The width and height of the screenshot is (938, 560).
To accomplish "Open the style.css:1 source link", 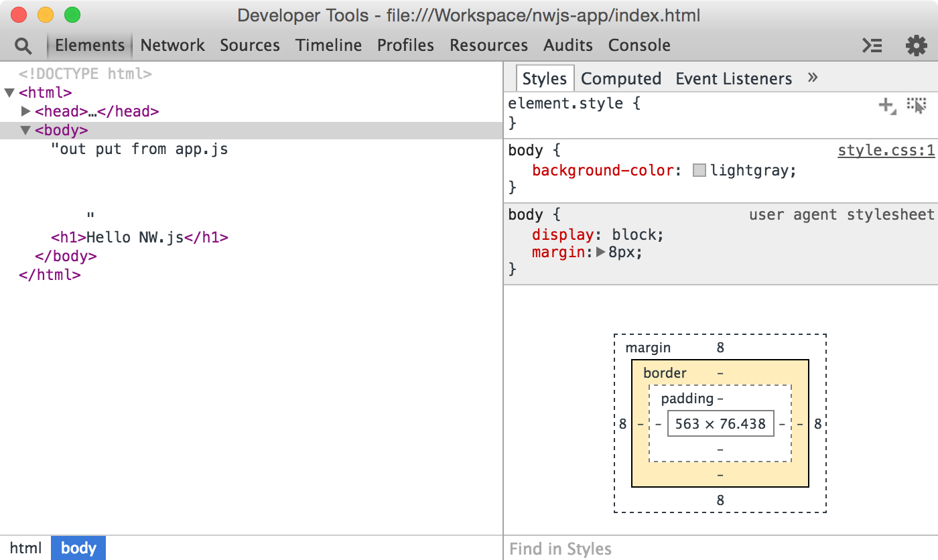I will click(x=886, y=151).
